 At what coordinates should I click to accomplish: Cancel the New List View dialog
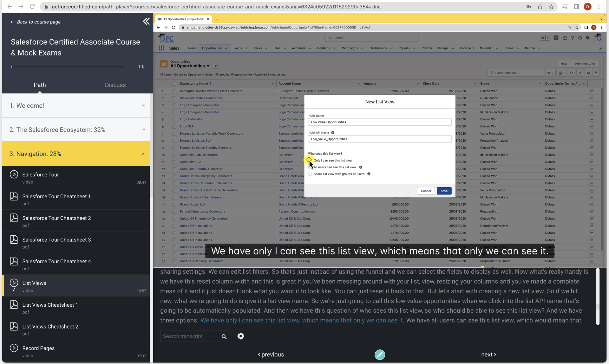(x=426, y=191)
